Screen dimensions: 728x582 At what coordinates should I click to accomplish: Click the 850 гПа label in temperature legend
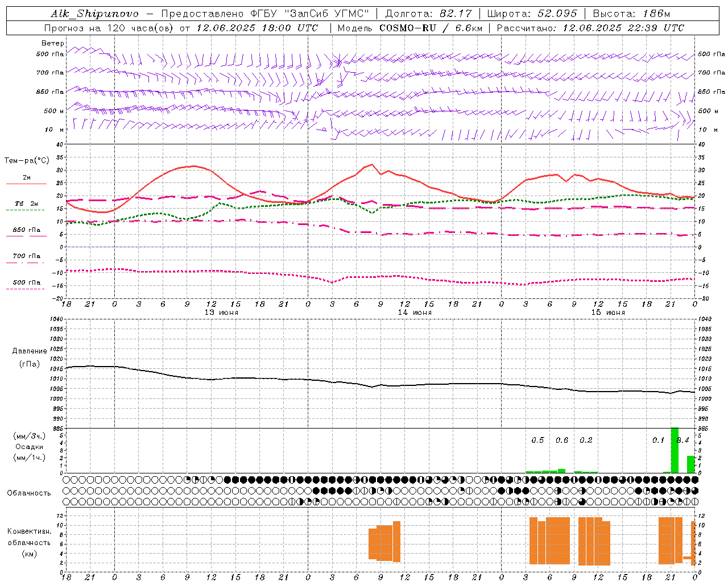pyautogui.click(x=27, y=230)
